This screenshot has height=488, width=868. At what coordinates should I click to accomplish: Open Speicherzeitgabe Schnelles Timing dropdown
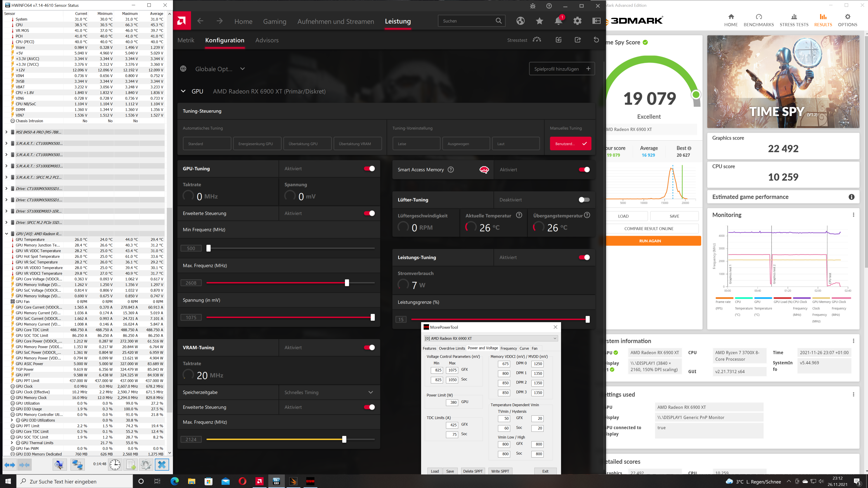(329, 392)
